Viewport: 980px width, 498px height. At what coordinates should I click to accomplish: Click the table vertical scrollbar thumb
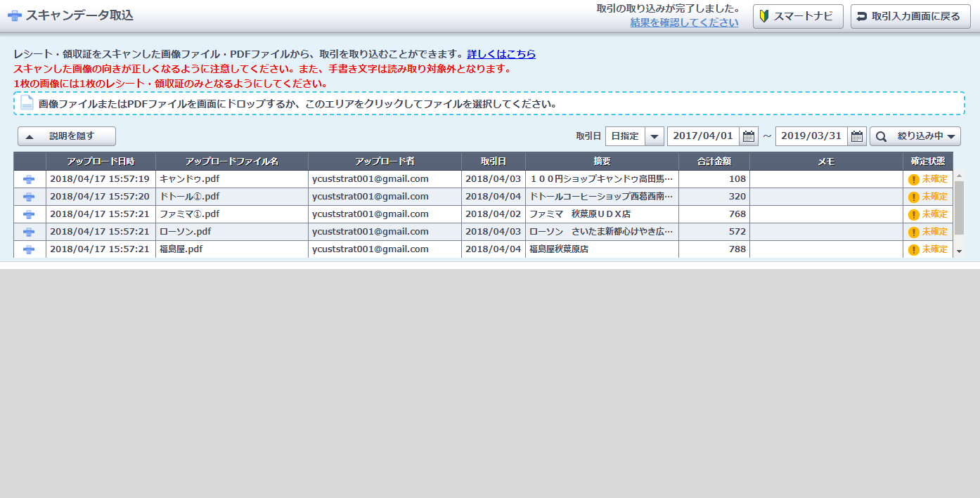tap(959, 207)
